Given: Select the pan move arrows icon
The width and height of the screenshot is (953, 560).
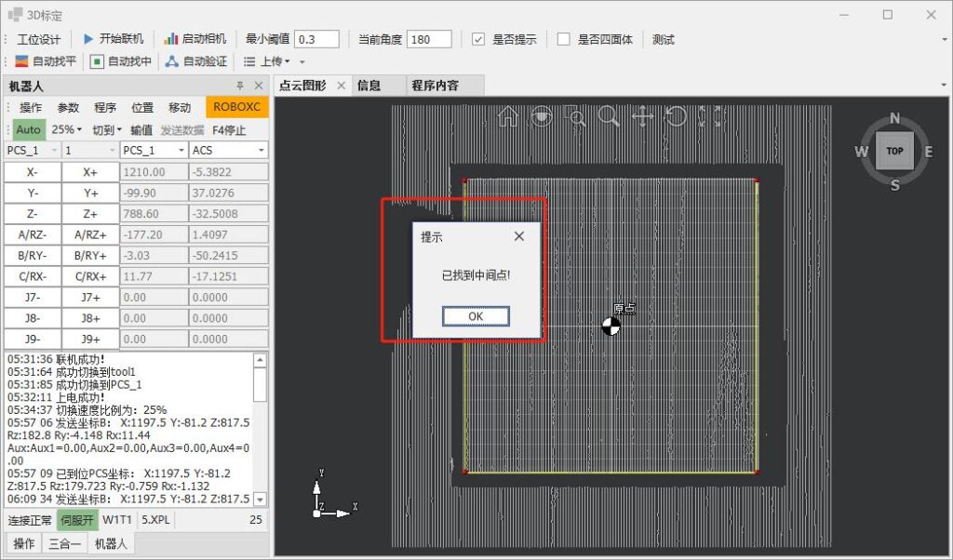Looking at the screenshot, I should point(642,116).
